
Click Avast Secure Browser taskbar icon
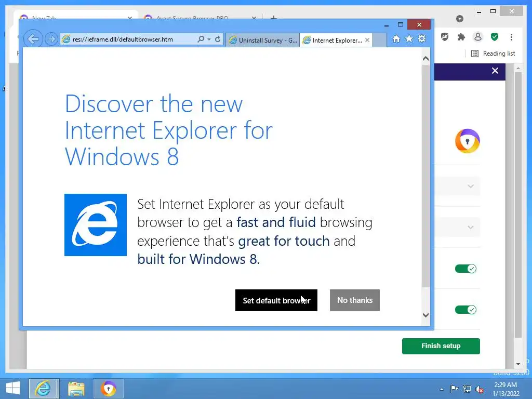pyautogui.click(x=108, y=389)
